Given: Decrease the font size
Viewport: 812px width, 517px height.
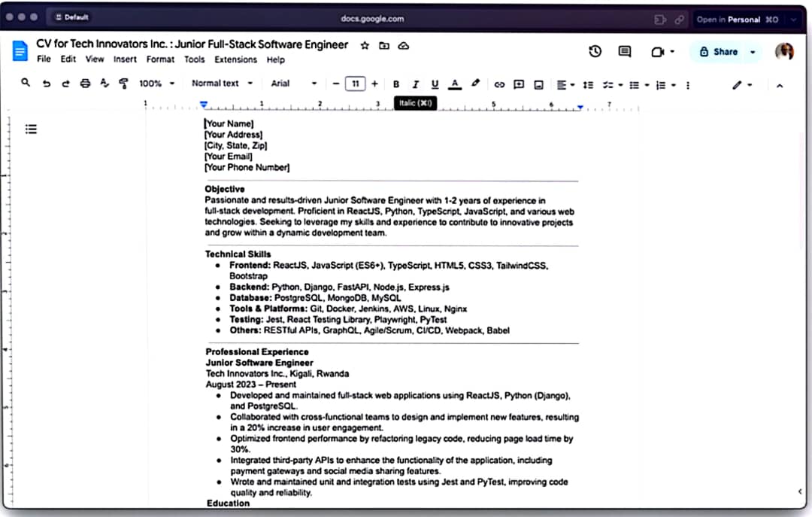Looking at the screenshot, I should pos(335,84).
